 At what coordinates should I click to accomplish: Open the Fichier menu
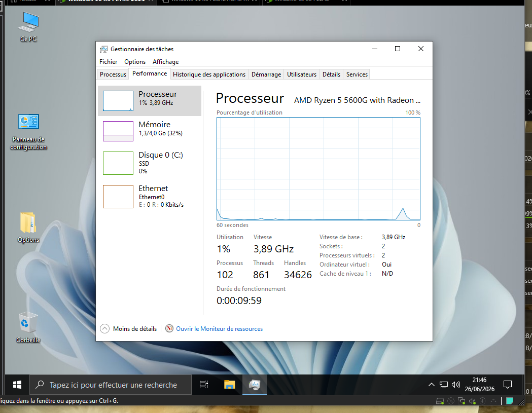pos(108,62)
